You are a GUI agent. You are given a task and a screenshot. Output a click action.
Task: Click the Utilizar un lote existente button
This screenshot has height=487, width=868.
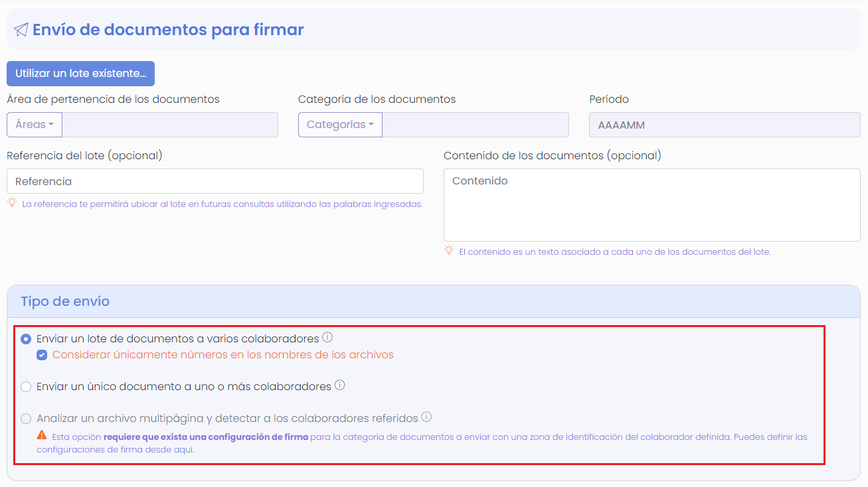(x=80, y=73)
